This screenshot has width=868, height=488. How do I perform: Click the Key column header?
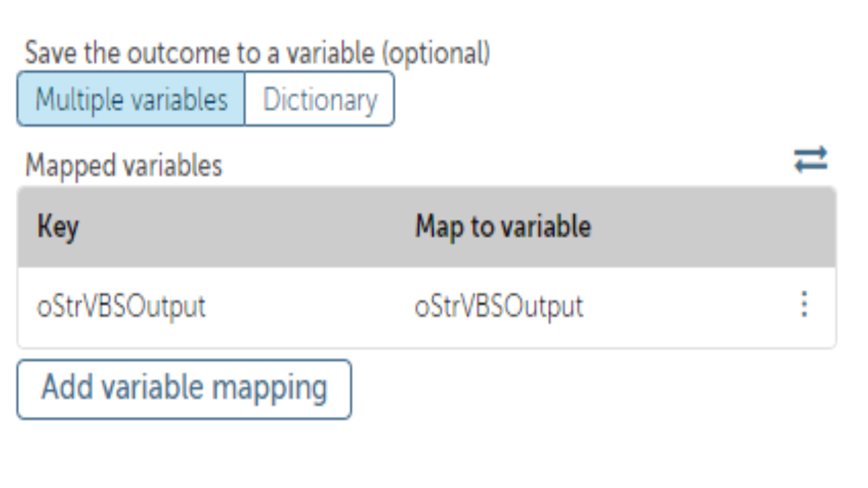coord(58,226)
